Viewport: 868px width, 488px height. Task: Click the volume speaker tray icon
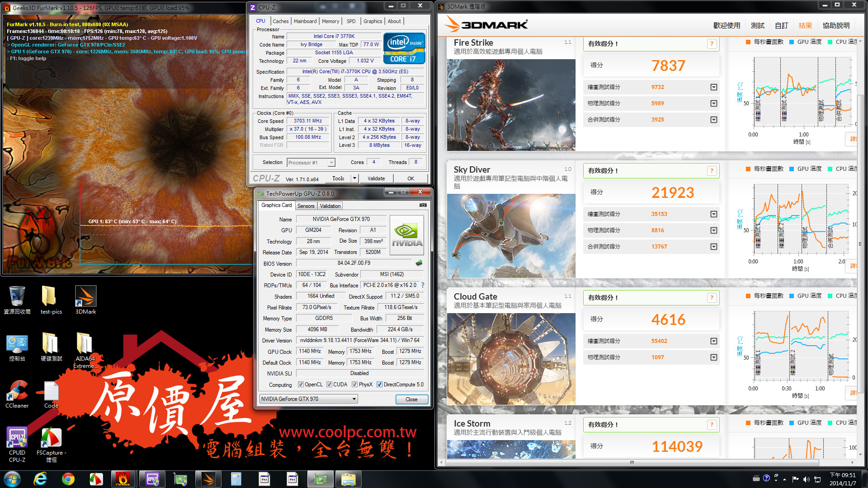[806, 479]
